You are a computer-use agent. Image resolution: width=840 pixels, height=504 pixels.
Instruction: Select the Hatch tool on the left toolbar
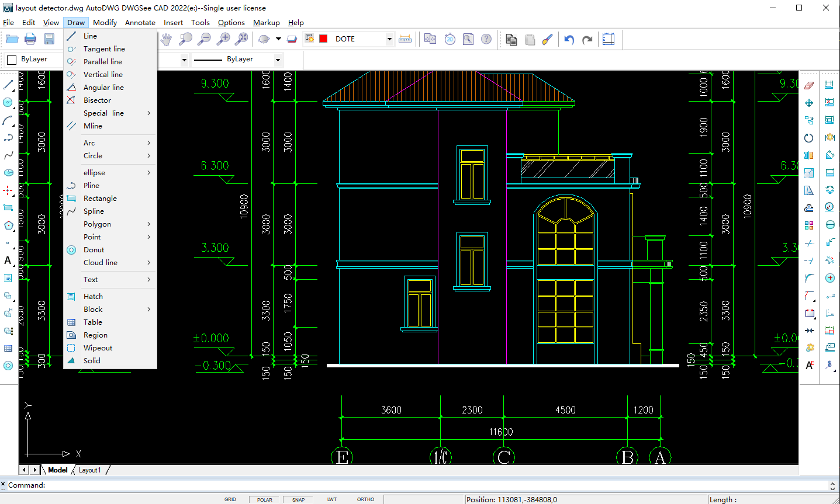coord(8,278)
